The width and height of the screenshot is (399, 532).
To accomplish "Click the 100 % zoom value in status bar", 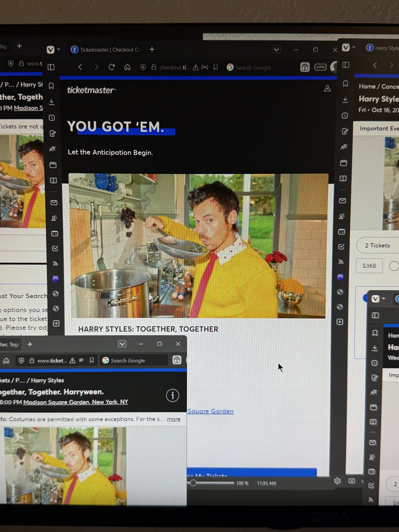I will [243, 483].
